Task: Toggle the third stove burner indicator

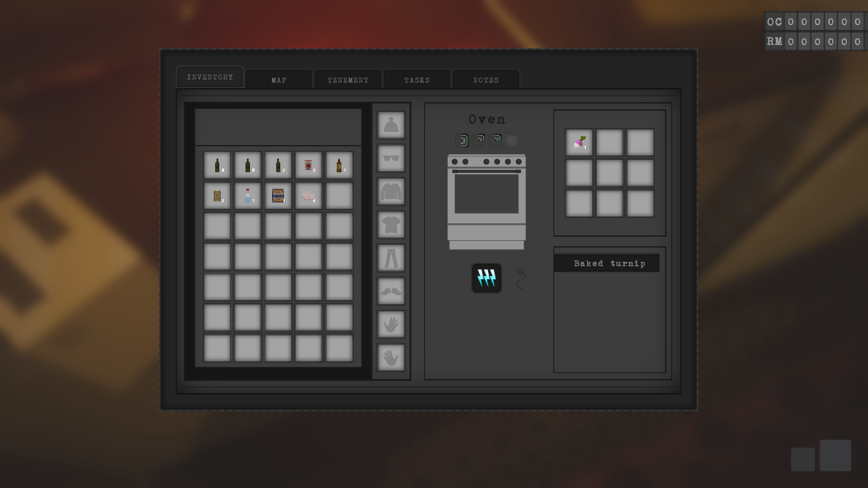Action: click(495, 141)
